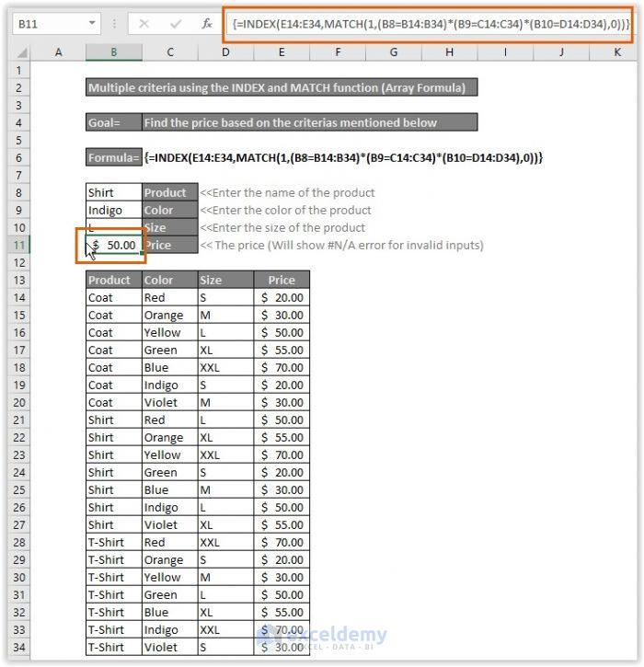
Task: Click the 'Color' label in row 9
Action: coord(170,210)
